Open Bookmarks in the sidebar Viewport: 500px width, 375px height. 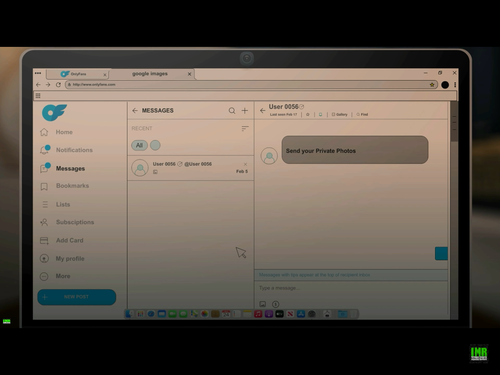[x=64, y=186]
